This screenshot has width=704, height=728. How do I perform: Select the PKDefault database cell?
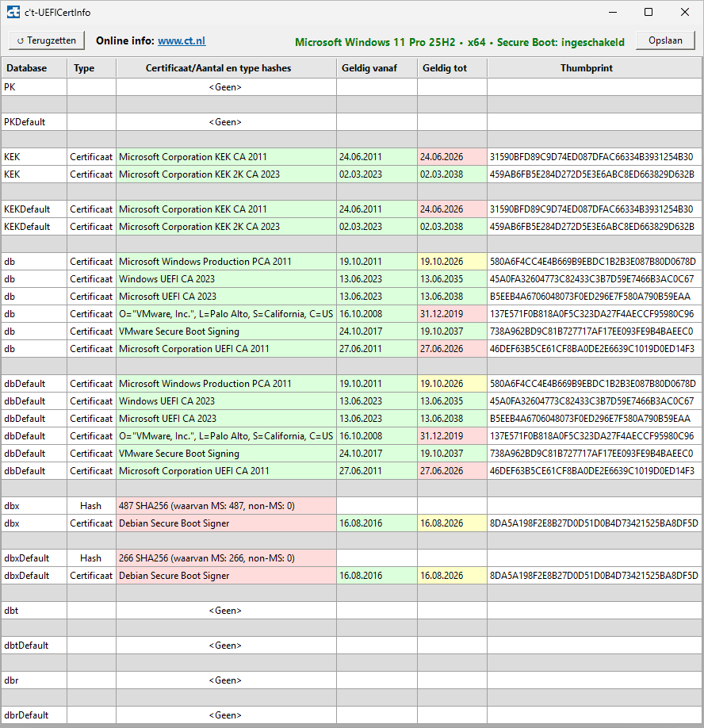click(34, 122)
